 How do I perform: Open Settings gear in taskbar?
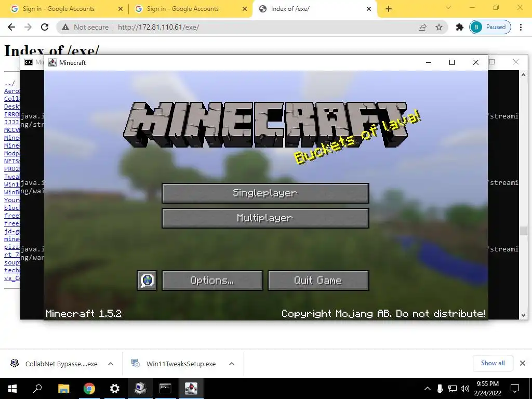coord(115,389)
